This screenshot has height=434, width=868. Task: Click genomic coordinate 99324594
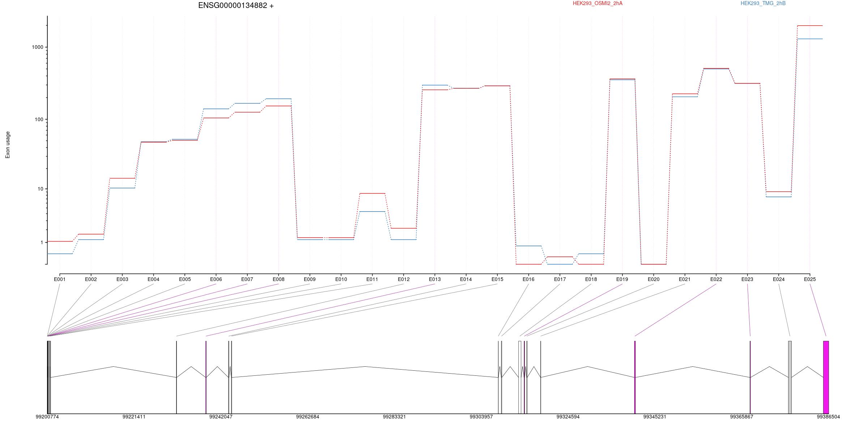568,417
